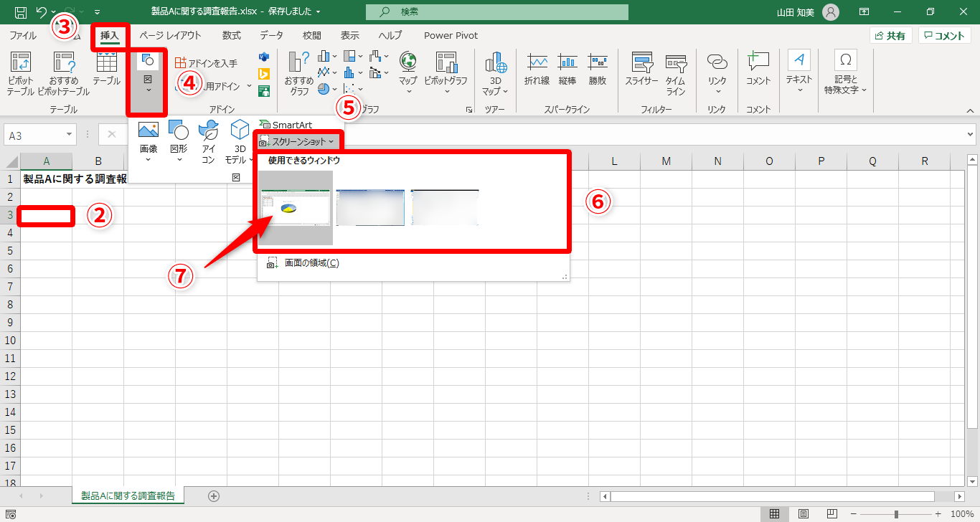The height and width of the screenshot is (522, 980).
Task: Add a new sheet with the plus button
Action: (213, 495)
